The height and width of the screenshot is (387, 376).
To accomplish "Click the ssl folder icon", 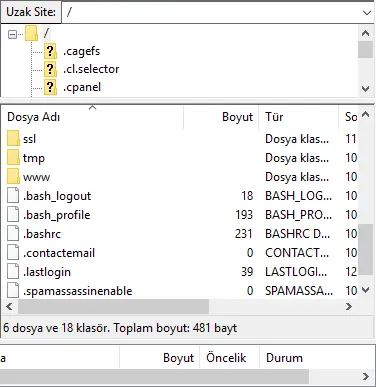I will point(13,138).
